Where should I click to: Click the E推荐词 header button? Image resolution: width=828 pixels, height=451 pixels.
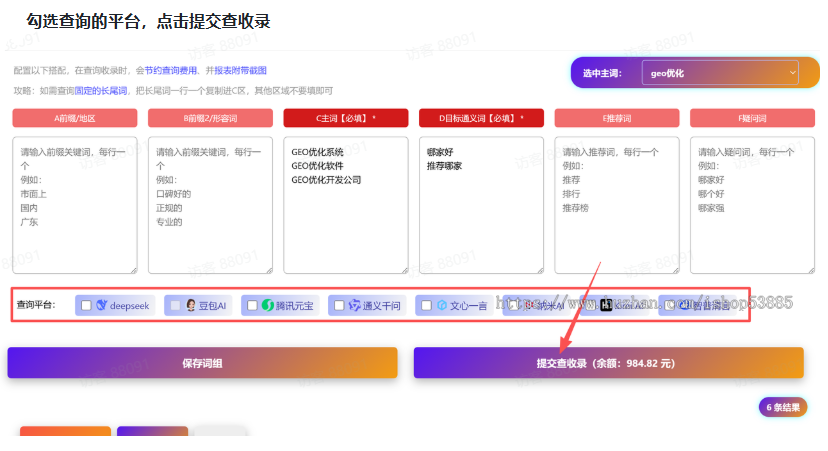617,118
